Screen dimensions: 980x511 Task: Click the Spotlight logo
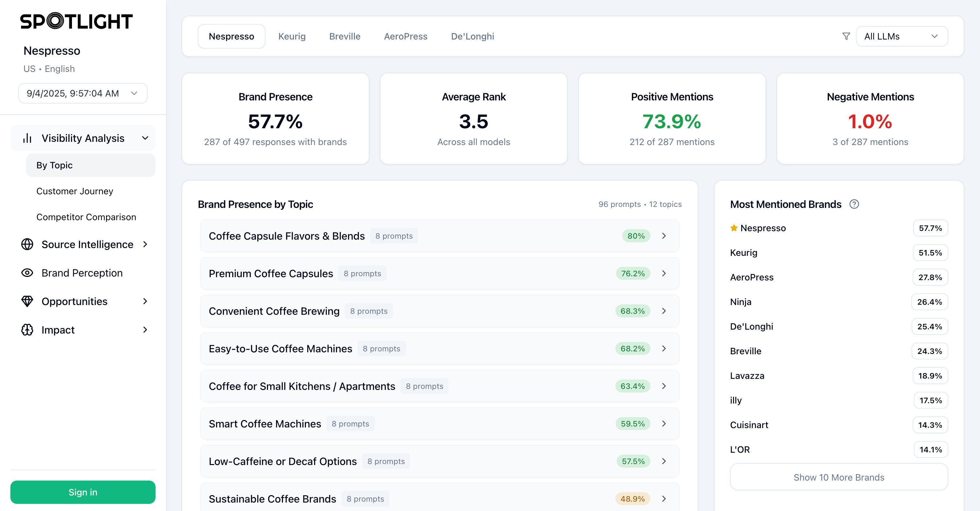(x=76, y=21)
